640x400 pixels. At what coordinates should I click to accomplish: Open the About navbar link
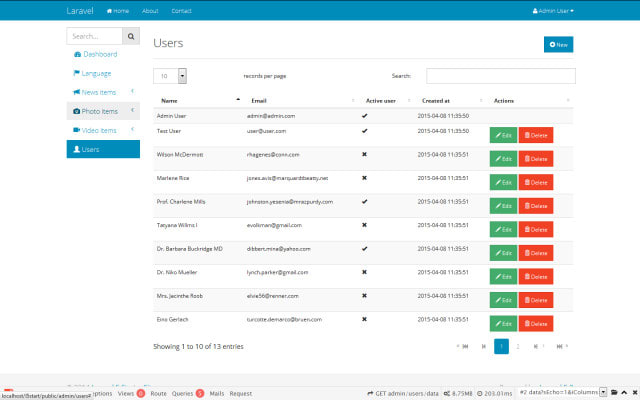(x=150, y=11)
